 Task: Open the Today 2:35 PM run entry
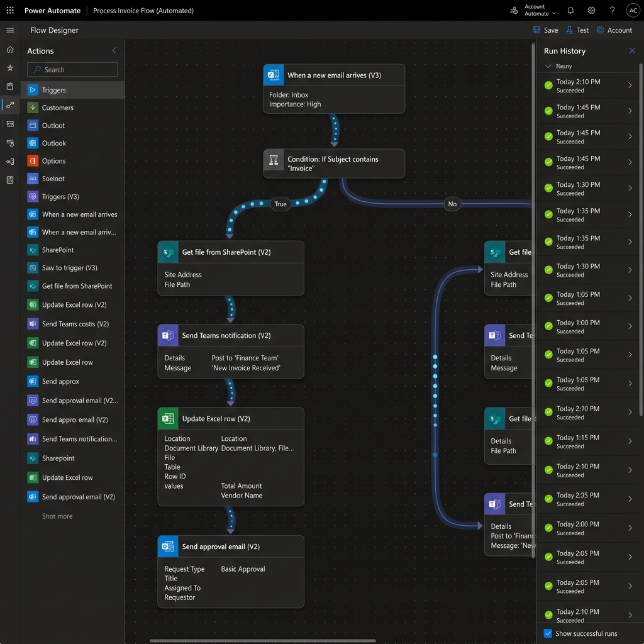pos(588,499)
